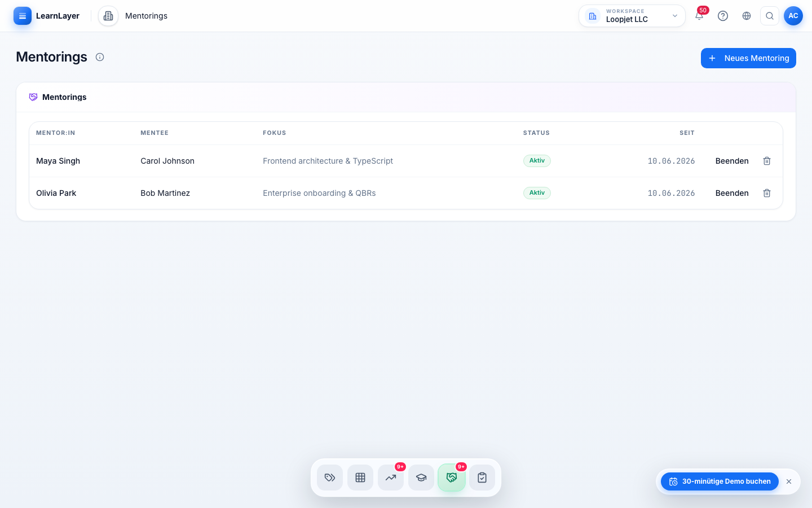End mentoring for Bob Martinez

(x=732, y=193)
